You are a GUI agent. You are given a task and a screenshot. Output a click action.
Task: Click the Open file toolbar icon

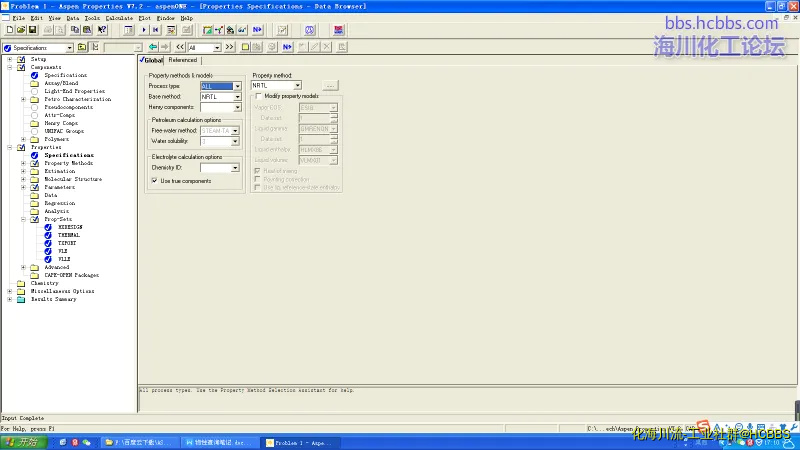click(x=21, y=30)
